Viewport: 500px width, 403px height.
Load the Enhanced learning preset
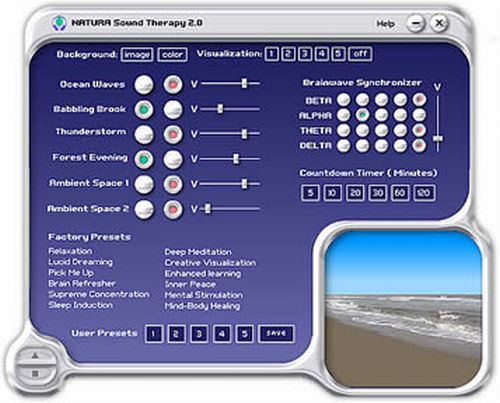click(203, 274)
